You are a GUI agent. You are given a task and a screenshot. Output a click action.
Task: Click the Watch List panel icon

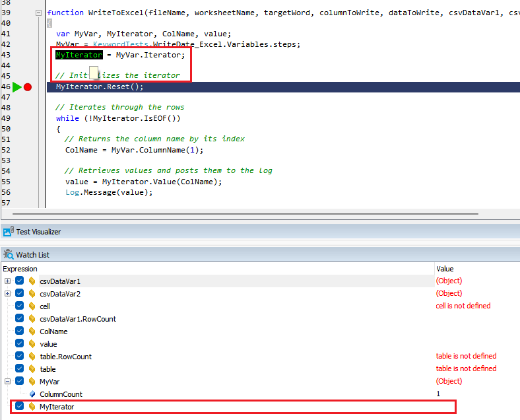tap(8, 255)
